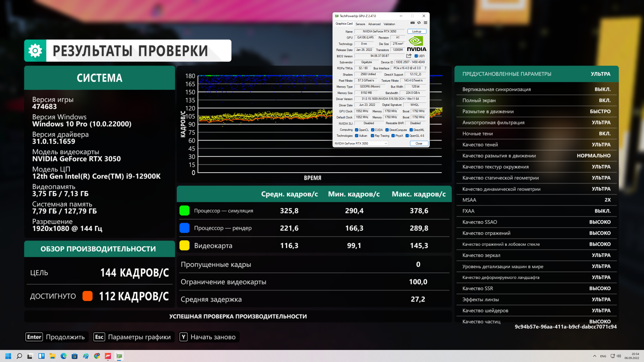Click the BIOS export share icon
The height and width of the screenshot is (362, 644).
point(409,56)
